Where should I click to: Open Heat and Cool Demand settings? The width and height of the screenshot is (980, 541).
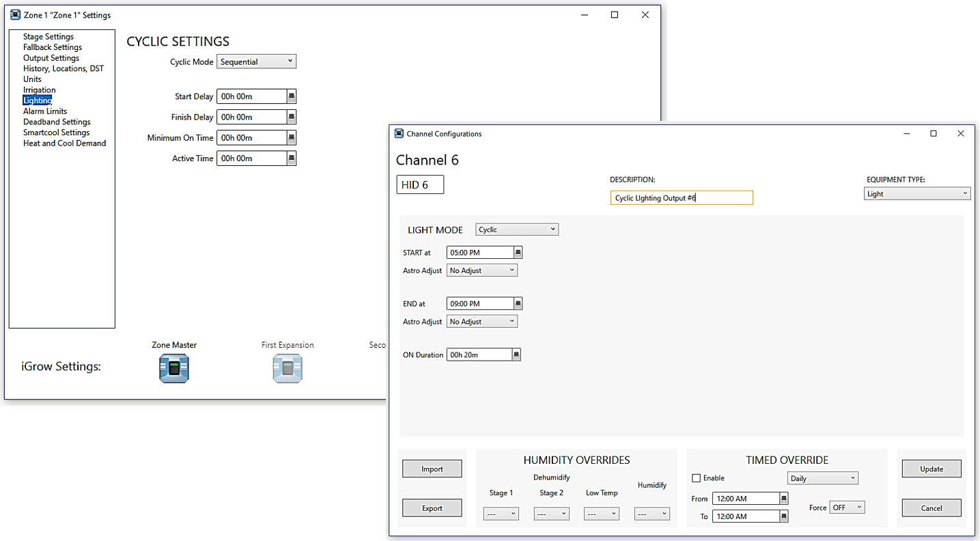click(x=65, y=143)
